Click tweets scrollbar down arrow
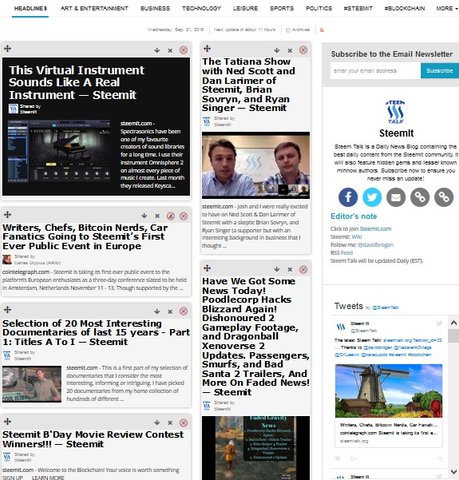 click(x=454, y=471)
